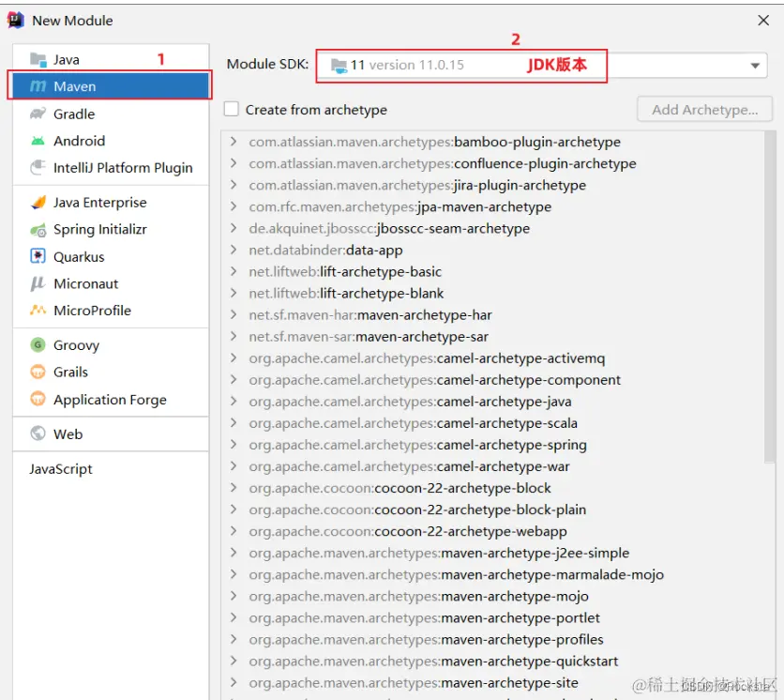Viewport: 784px width, 700px height.
Task: Click the IntelliJ Platform Plugin icon
Action: [38, 168]
